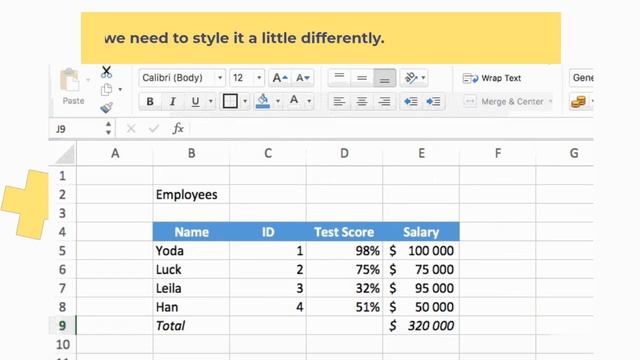Toggle Underline formatting
The height and width of the screenshot is (360, 640).
point(196,101)
